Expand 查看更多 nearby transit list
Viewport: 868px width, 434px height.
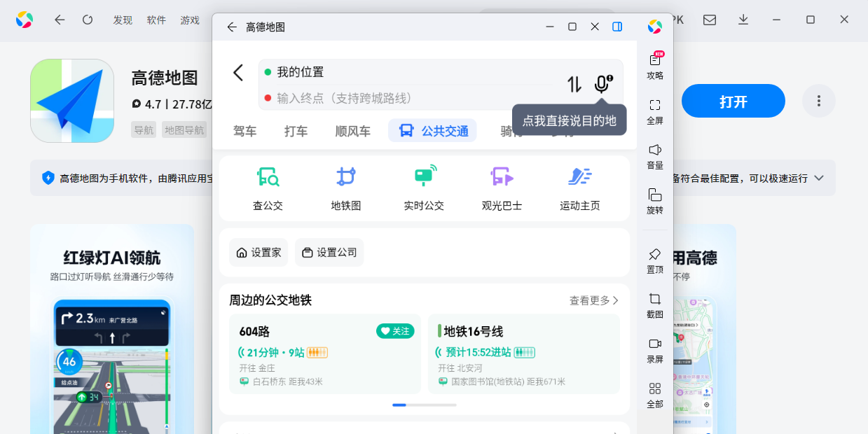594,300
